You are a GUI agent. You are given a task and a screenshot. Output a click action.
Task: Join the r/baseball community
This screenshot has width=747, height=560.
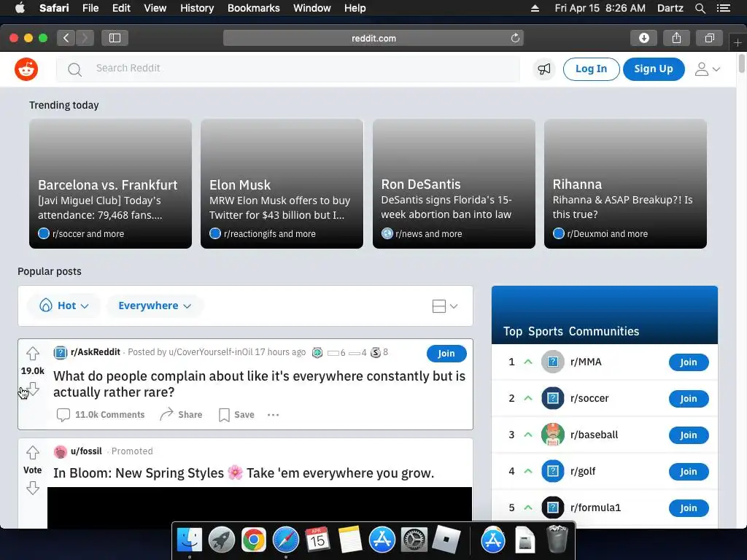[689, 435]
